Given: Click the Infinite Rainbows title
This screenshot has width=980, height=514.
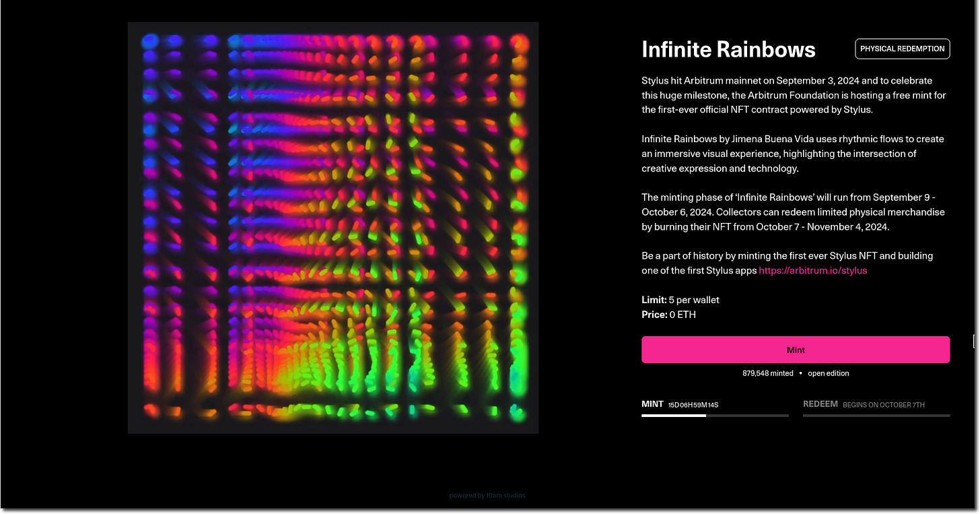Looking at the screenshot, I should 728,49.
